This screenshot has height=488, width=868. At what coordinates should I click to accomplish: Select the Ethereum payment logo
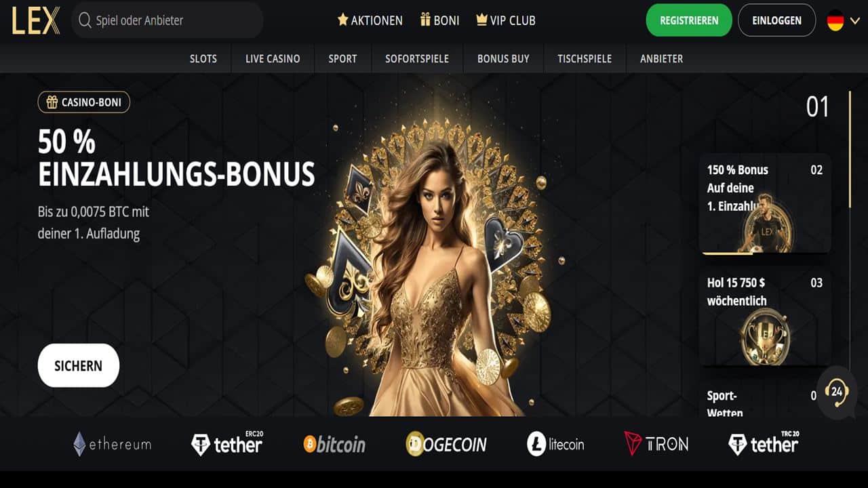[x=112, y=445]
